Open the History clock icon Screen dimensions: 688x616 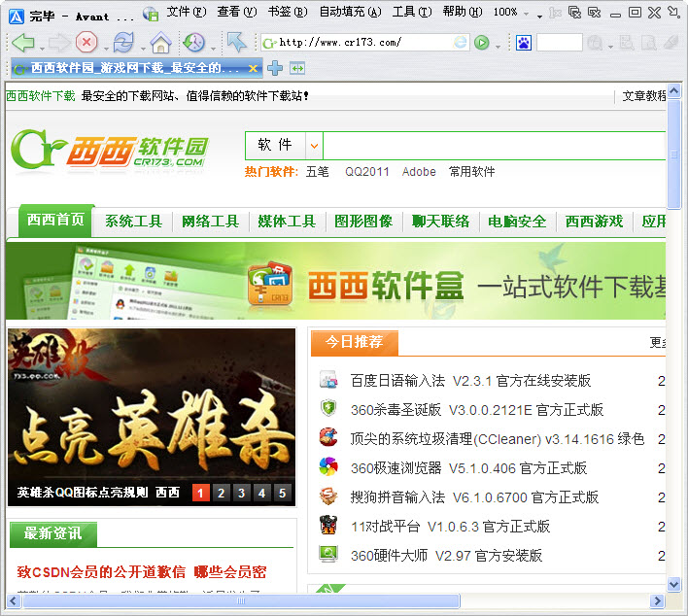(x=193, y=43)
